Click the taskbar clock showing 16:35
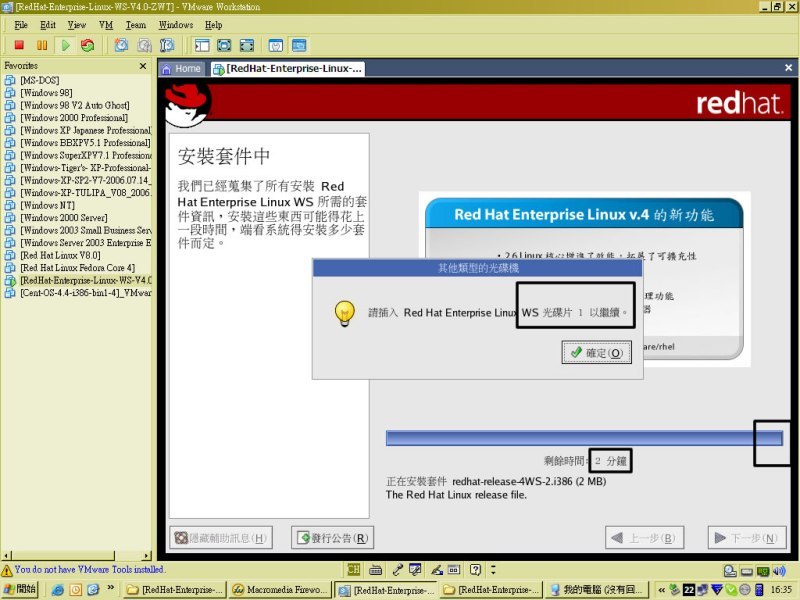Screen dimensions: 800x600 (x=781, y=589)
